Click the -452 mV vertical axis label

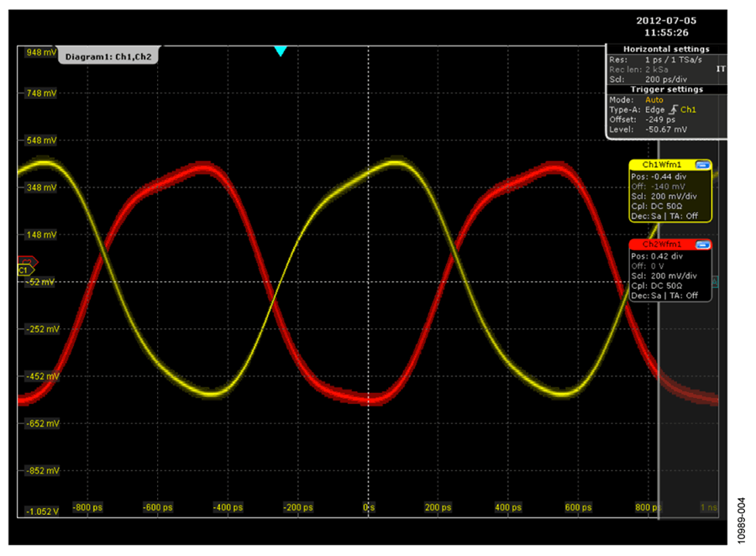click(43, 376)
